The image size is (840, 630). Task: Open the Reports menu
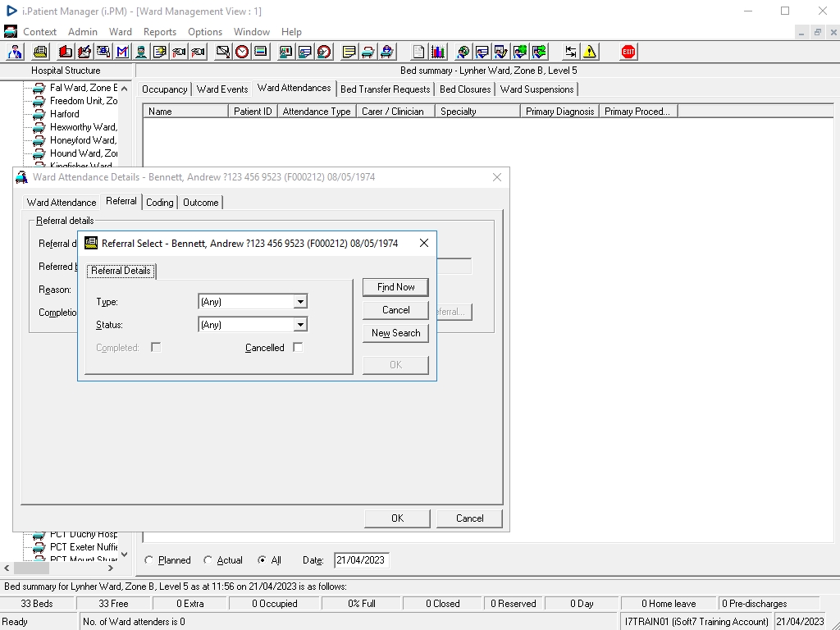click(x=160, y=32)
